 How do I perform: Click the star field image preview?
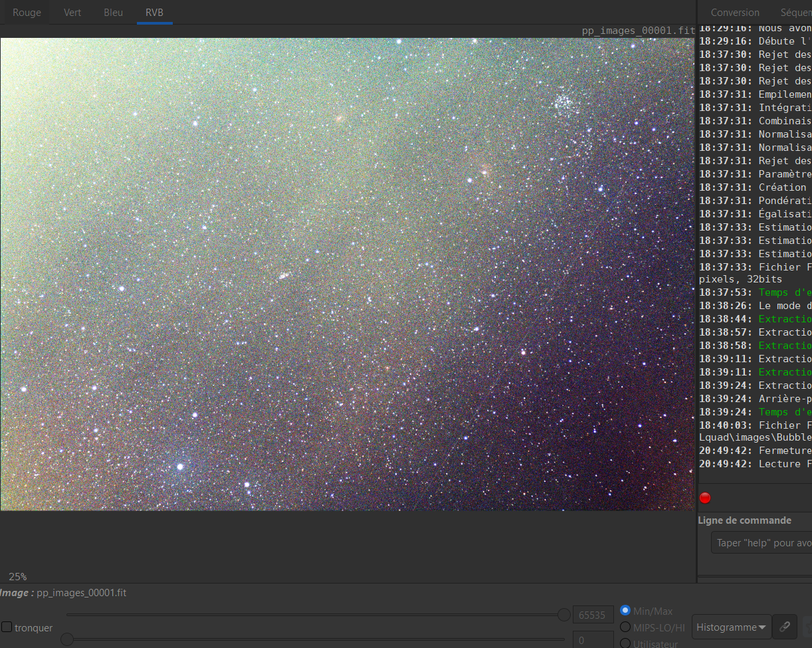(348, 274)
